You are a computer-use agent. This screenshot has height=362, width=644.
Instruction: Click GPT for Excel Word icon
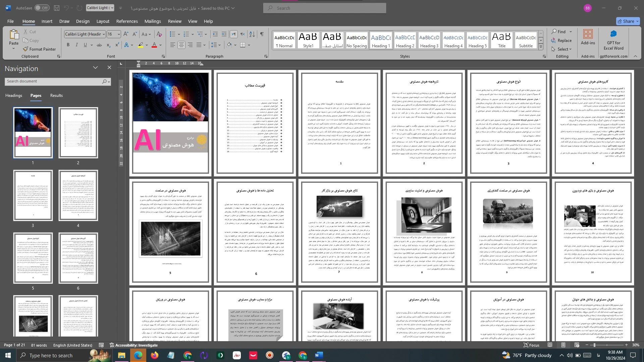613,34
